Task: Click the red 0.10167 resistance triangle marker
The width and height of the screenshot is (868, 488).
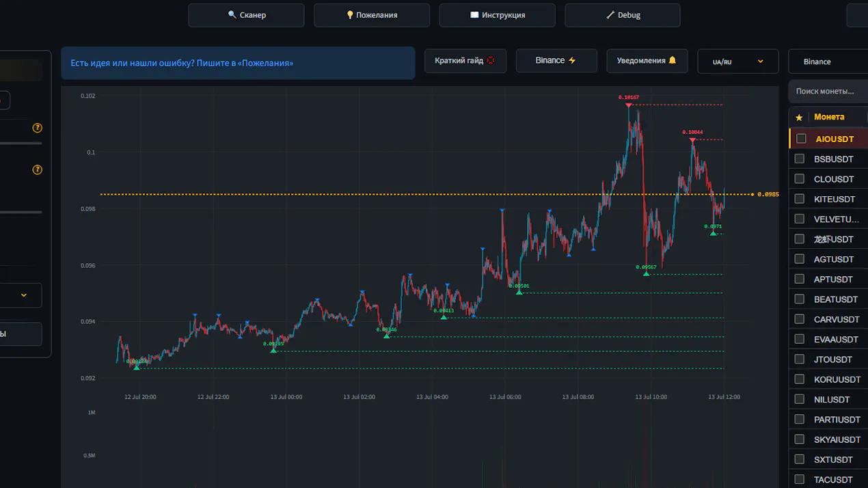Action: [x=629, y=105]
